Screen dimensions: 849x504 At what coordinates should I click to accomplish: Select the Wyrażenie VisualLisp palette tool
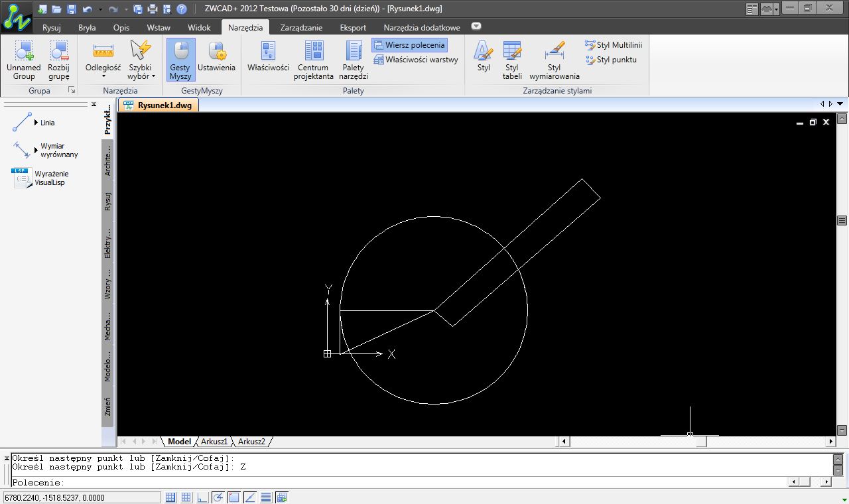point(40,178)
